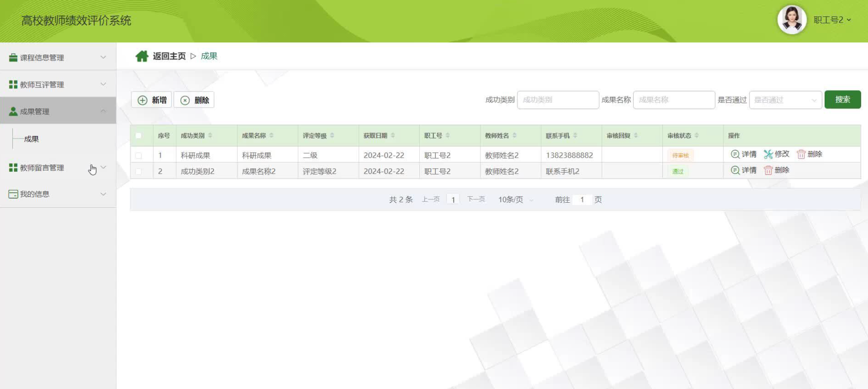Screen dimensions: 868x389
Task: Click the trash icon in 科研成果 row
Action: pyautogui.click(x=801, y=154)
